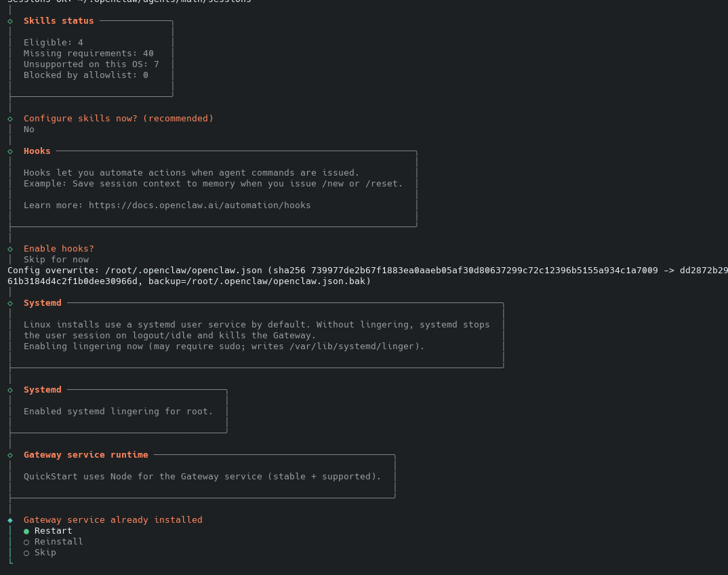Click the diamond beside Configure skills now
This screenshot has height=575, width=728.
(x=10, y=119)
